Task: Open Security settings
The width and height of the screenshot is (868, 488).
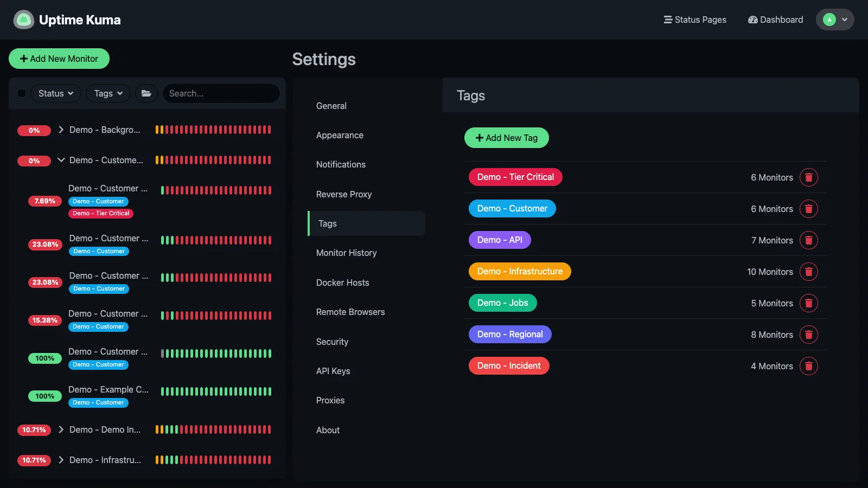Action: (367, 342)
